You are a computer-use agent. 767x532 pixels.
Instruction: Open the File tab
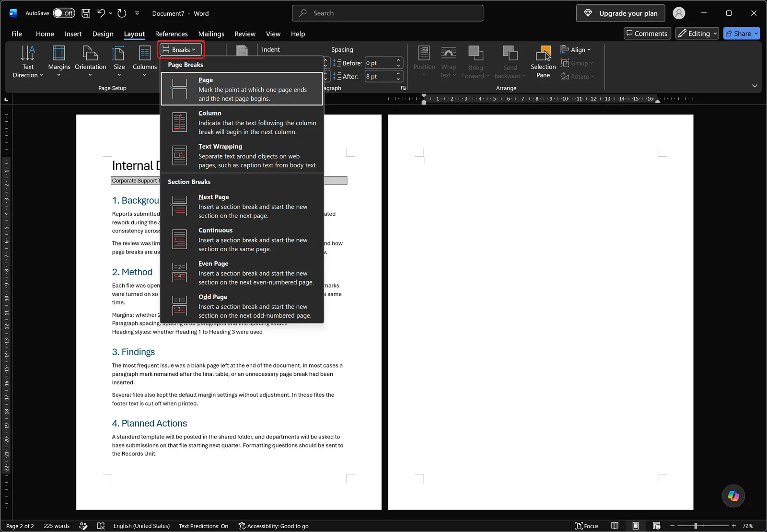pos(17,34)
